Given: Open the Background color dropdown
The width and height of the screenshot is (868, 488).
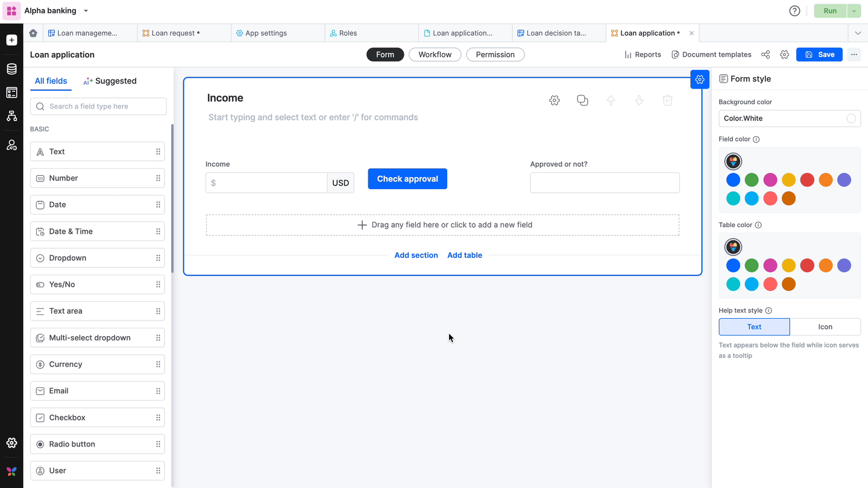Looking at the screenshot, I should point(790,119).
